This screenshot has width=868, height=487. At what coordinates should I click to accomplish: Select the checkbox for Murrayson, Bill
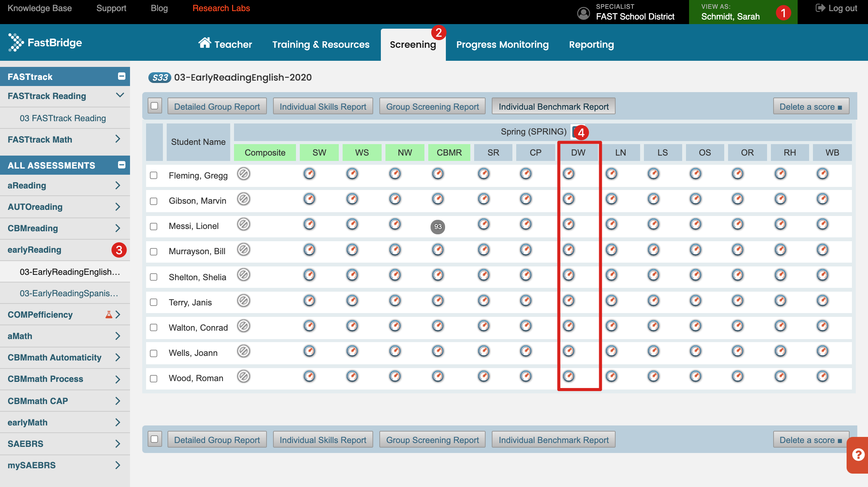(x=154, y=252)
